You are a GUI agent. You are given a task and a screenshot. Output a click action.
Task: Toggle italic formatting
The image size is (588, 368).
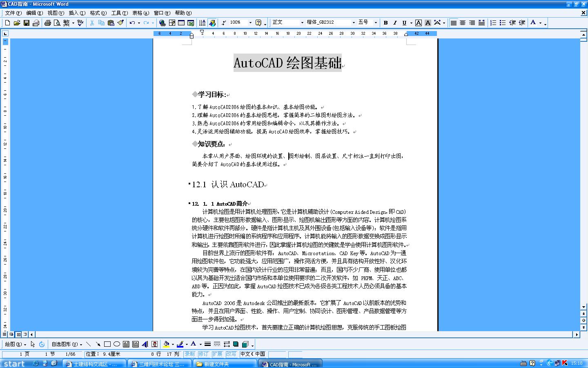(395, 23)
